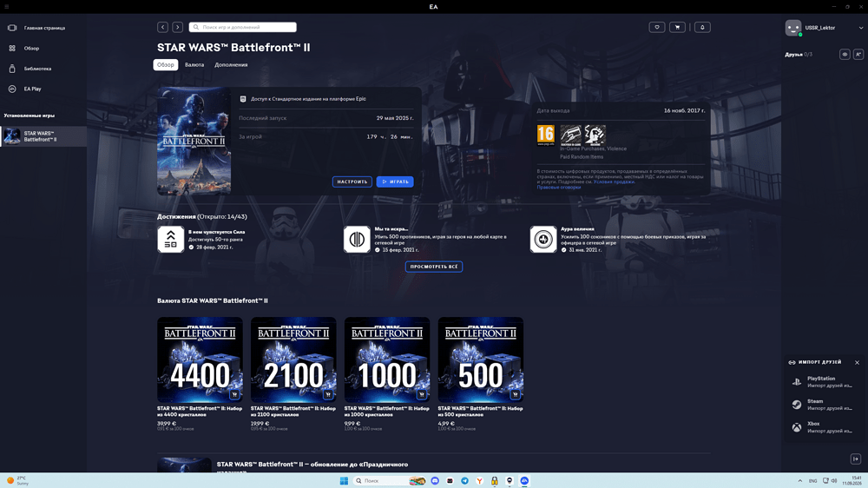Open the Правовые оговорки link
Viewport: 868px width, 488px height.
(558, 188)
